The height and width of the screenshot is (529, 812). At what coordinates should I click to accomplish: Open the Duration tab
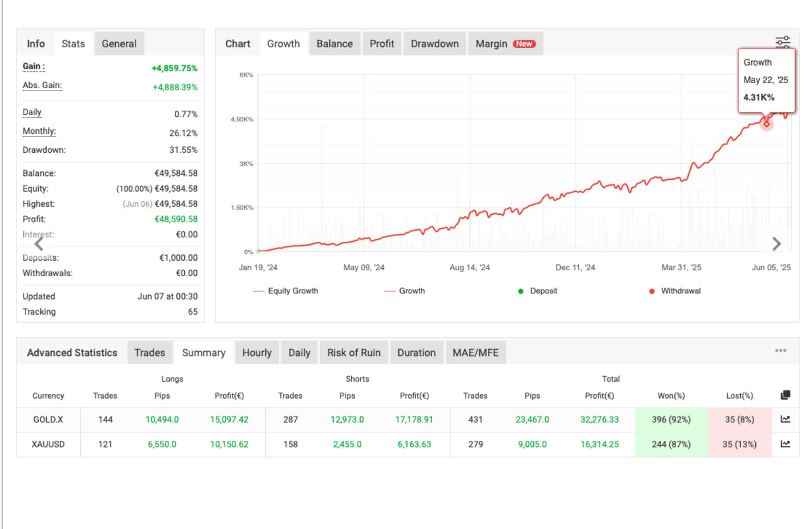coord(416,353)
